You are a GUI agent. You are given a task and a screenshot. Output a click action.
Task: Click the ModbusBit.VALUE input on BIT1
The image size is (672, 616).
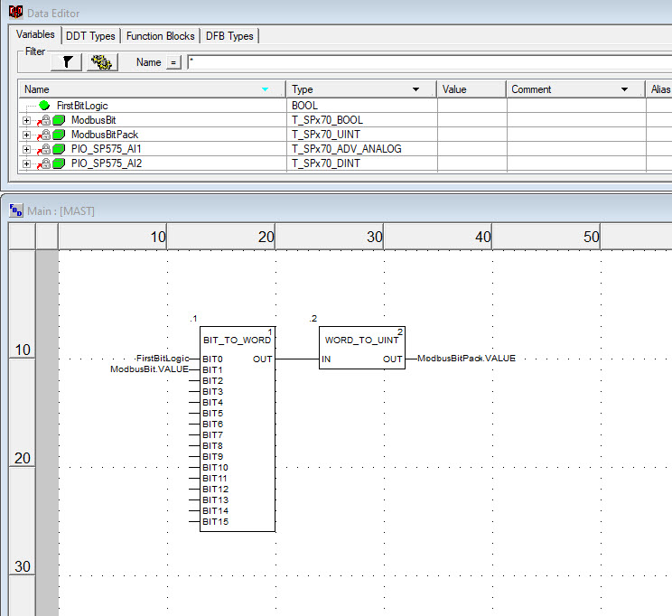(x=149, y=369)
